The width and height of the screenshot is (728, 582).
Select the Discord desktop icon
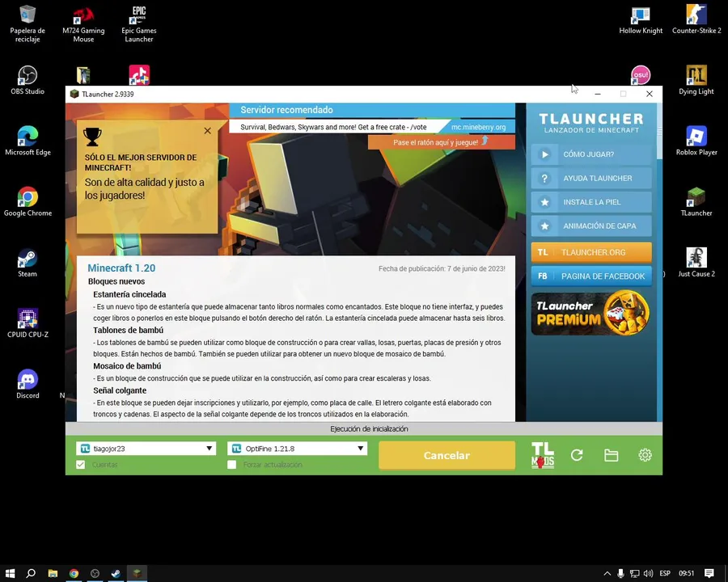tap(28, 384)
